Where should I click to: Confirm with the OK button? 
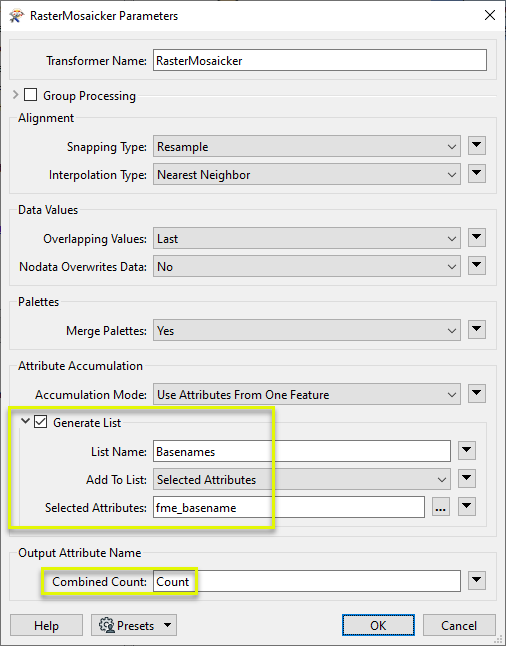[378, 625]
